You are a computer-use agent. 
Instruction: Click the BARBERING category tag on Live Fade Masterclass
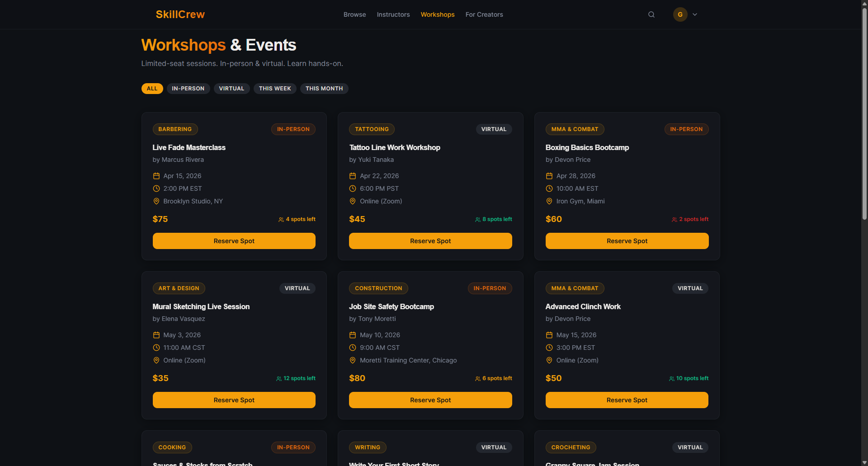pyautogui.click(x=175, y=129)
